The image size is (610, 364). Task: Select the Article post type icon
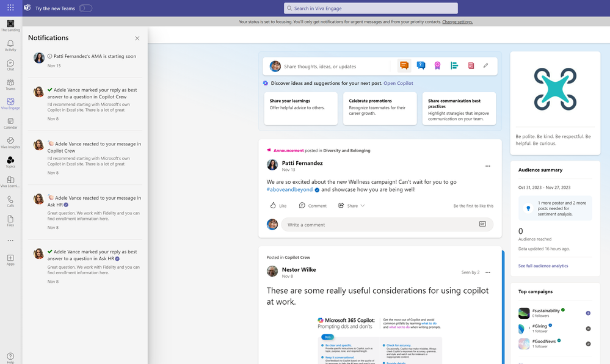[471, 65]
